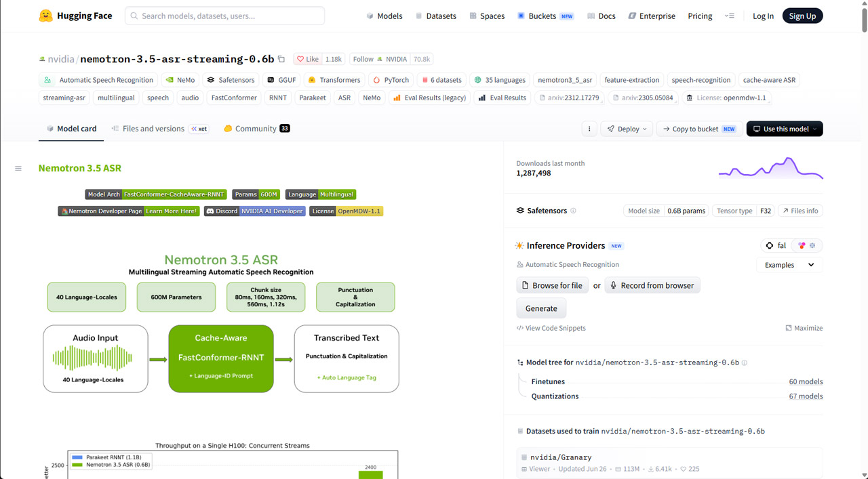Open the arxiv:2312.17279 paper tag

tap(568, 98)
